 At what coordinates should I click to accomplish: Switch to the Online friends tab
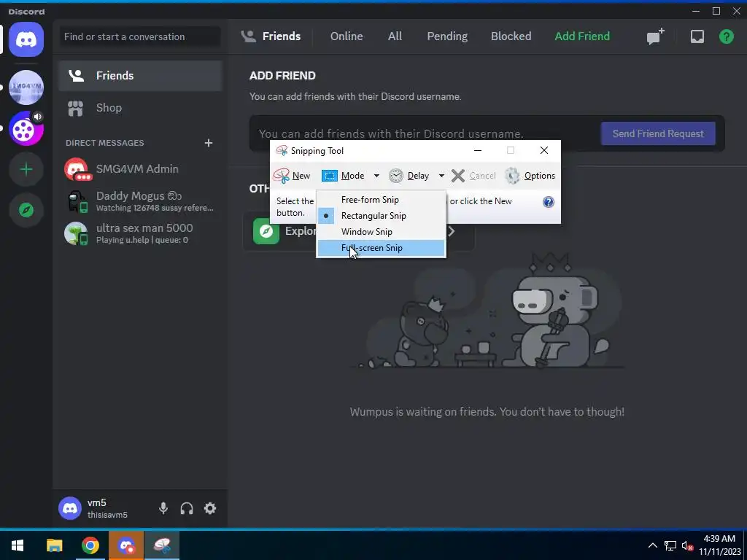point(347,36)
